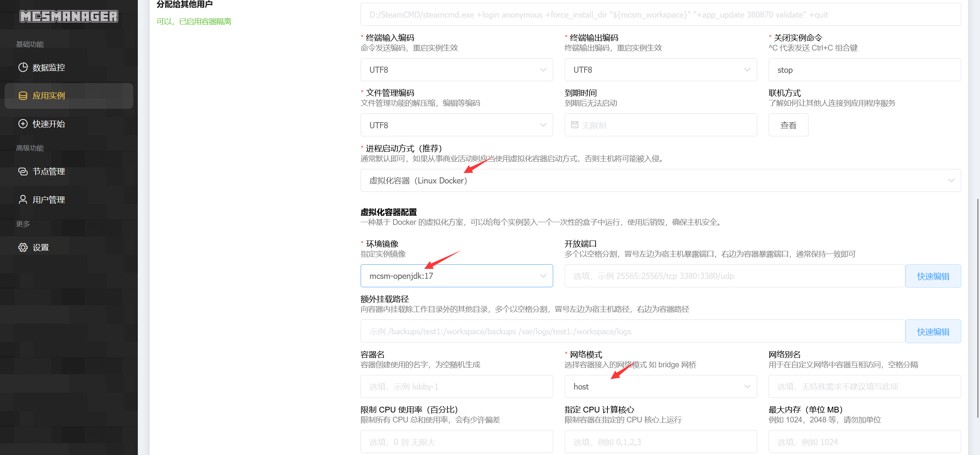The width and height of the screenshot is (980, 455).
Task: Open the 进程启动方式 Docker dropdown
Action: (x=660, y=180)
